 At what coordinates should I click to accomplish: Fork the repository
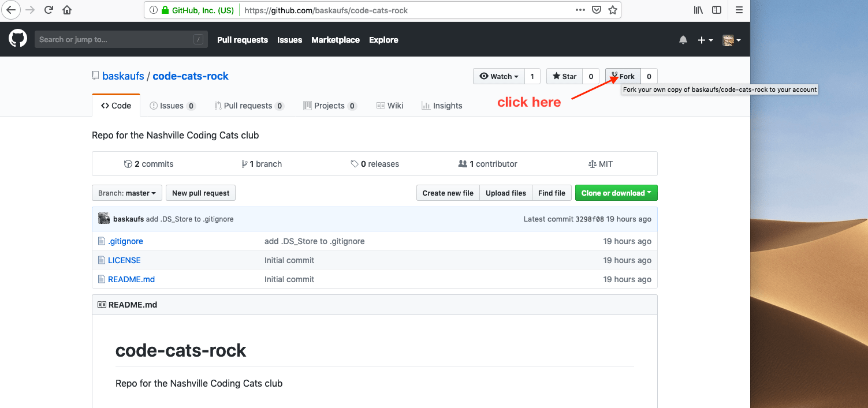click(623, 76)
